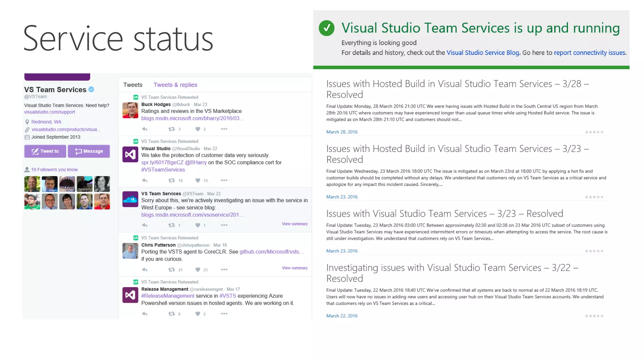
Task: Click the VS Team Services profile name
Action: pos(55,89)
